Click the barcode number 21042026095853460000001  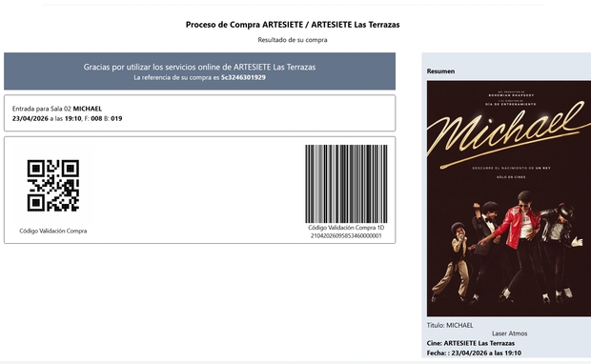(x=346, y=236)
